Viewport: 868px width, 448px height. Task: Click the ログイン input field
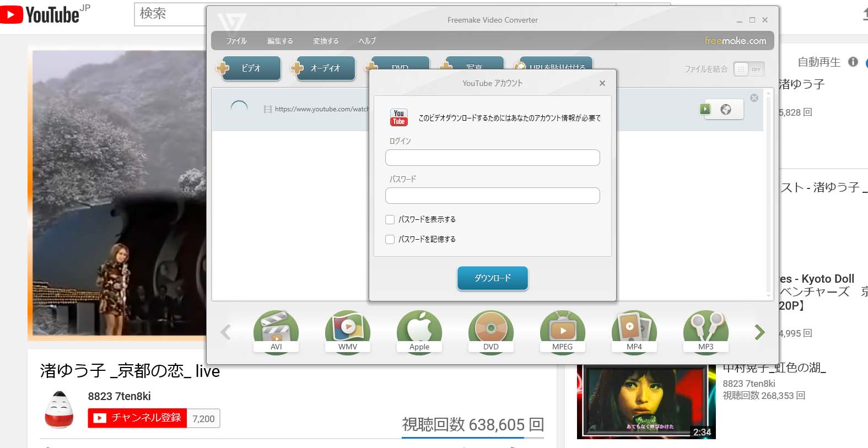(x=493, y=158)
